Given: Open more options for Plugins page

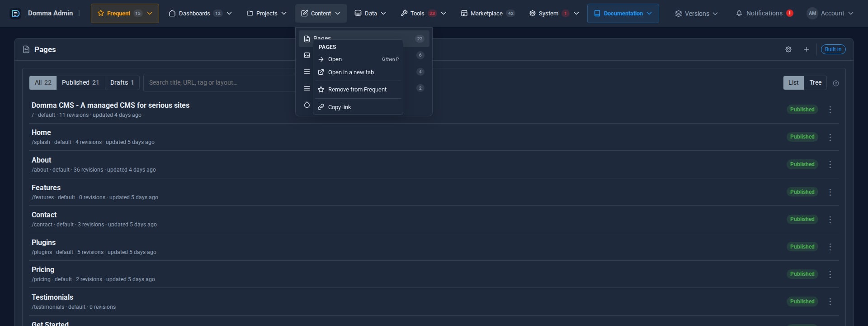Looking at the screenshot, I should tap(830, 247).
